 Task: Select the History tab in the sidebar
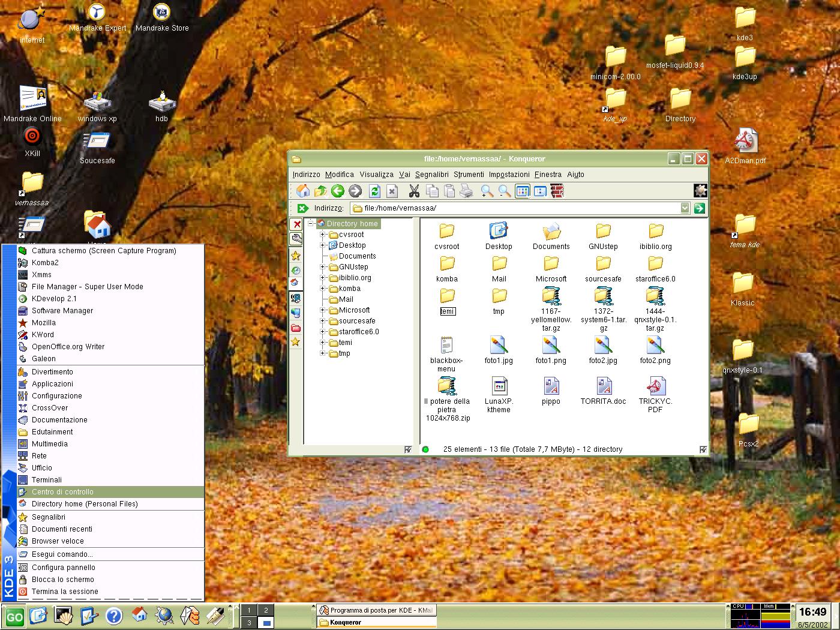coord(296,270)
